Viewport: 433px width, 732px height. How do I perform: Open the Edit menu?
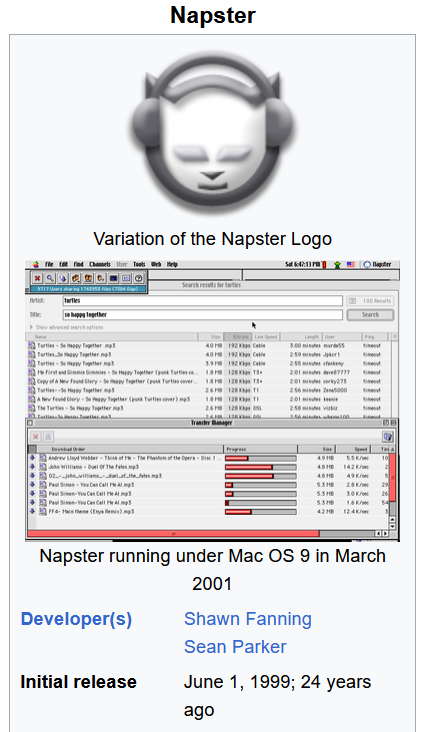pyautogui.click(x=63, y=264)
